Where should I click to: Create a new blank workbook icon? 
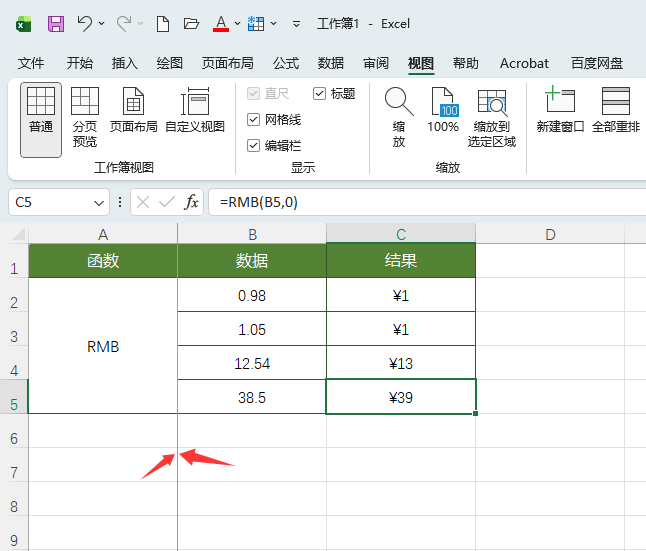(x=163, y=24)
